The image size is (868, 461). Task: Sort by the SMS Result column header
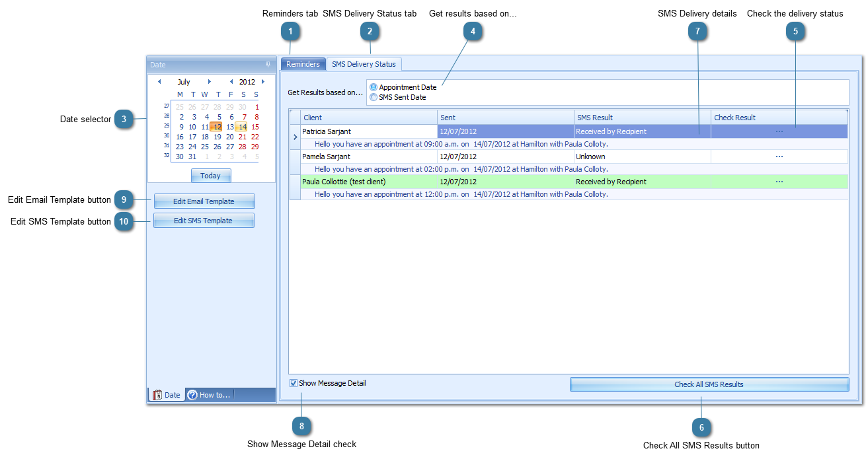pyautogui.click(x=643, y=118)
